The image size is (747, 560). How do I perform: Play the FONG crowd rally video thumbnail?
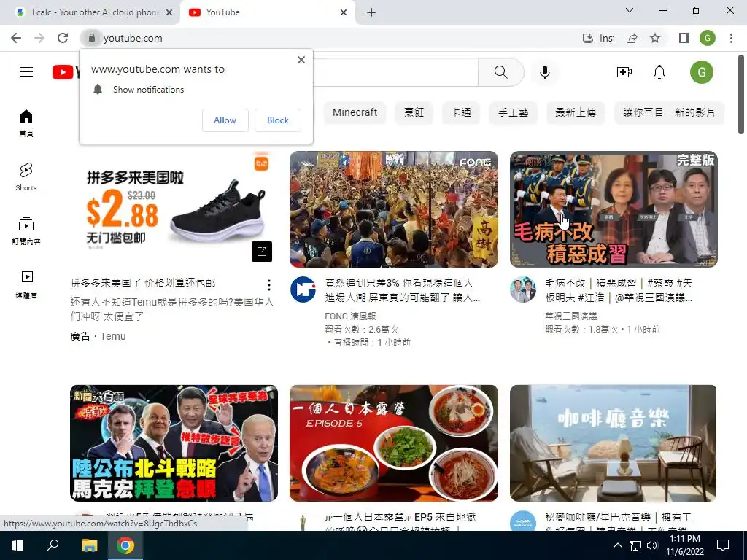click(x=393, y=209)
